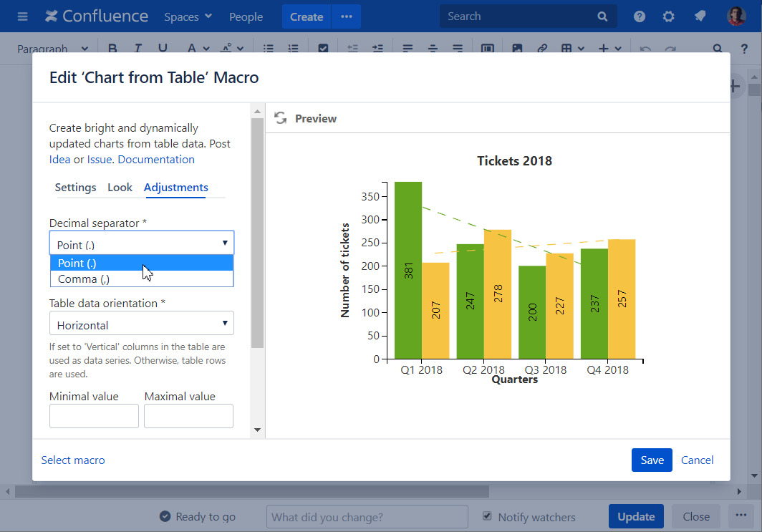The width and height of the screenshot is (762, 532).
Task: Click the ellipsis button beside Create
Action: 347,16
